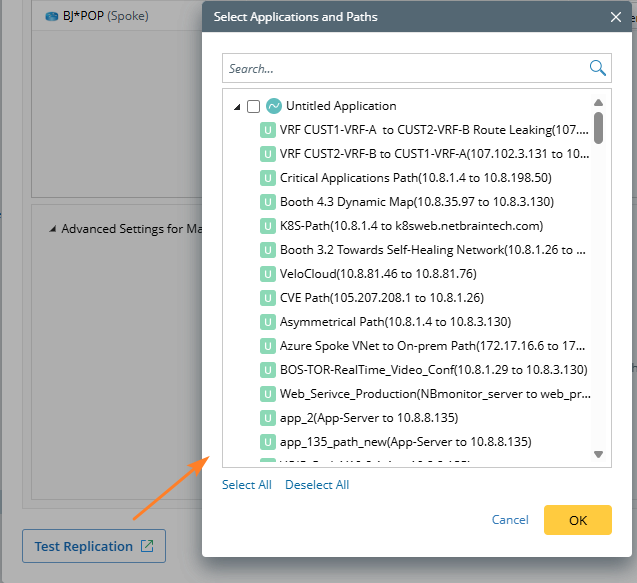The image size is (637, 583).
Task: Click the Cancel button
Action: coord(510,520)
